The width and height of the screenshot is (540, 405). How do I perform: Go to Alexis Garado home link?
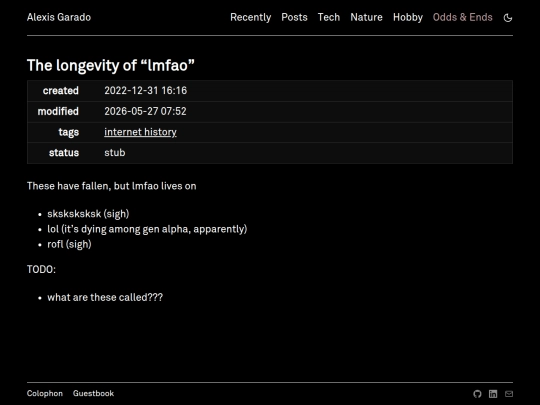click(59, 17)
